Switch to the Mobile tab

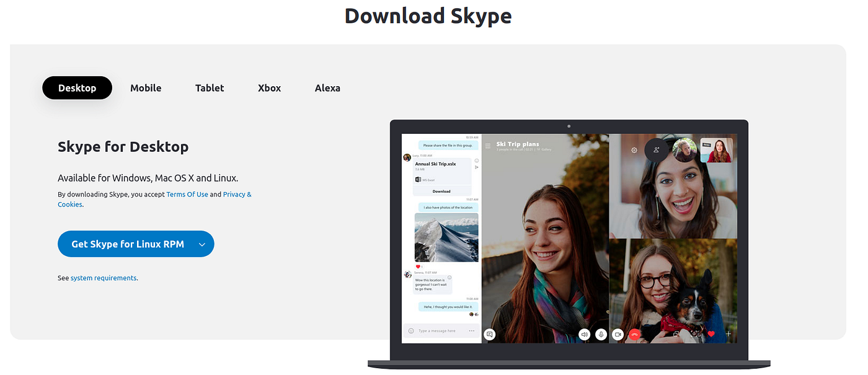click(146, 88)
